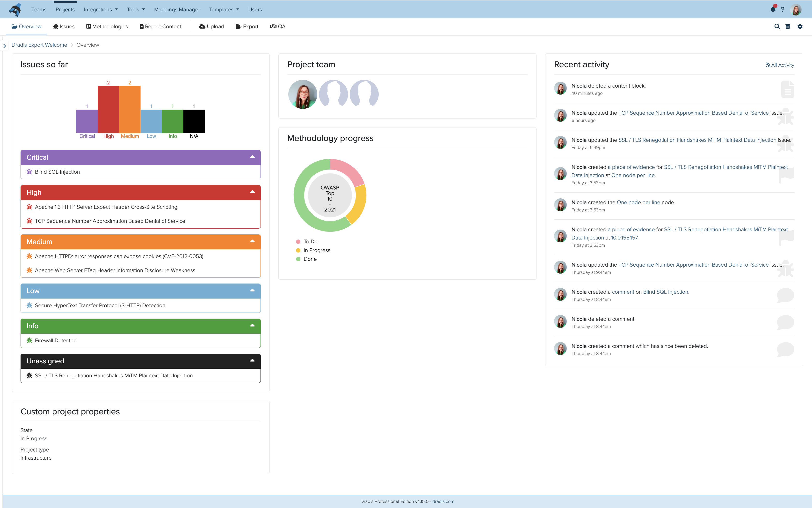Click the third placeholder team member avatar
This screenshot has width=812, height=508.
[364, 94]
